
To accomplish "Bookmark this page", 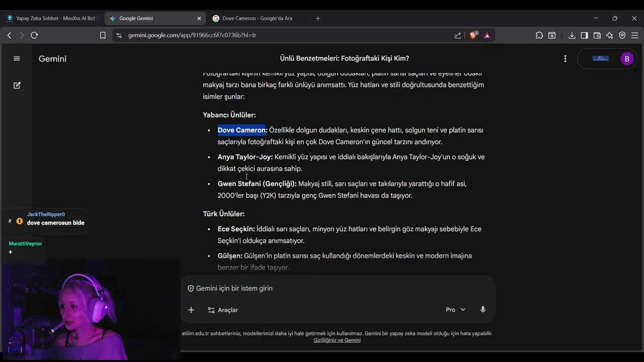I will click(x=103, y=35).
